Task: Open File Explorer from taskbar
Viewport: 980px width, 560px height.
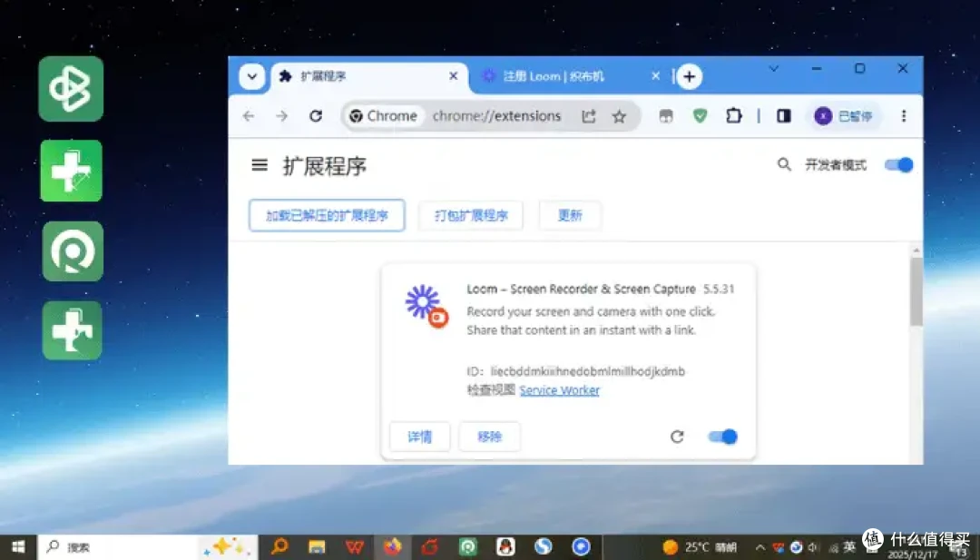Action: click(x=317, y=547)
